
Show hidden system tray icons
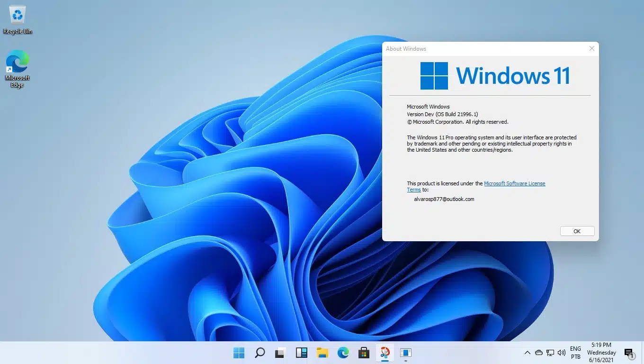pos(527,353)
